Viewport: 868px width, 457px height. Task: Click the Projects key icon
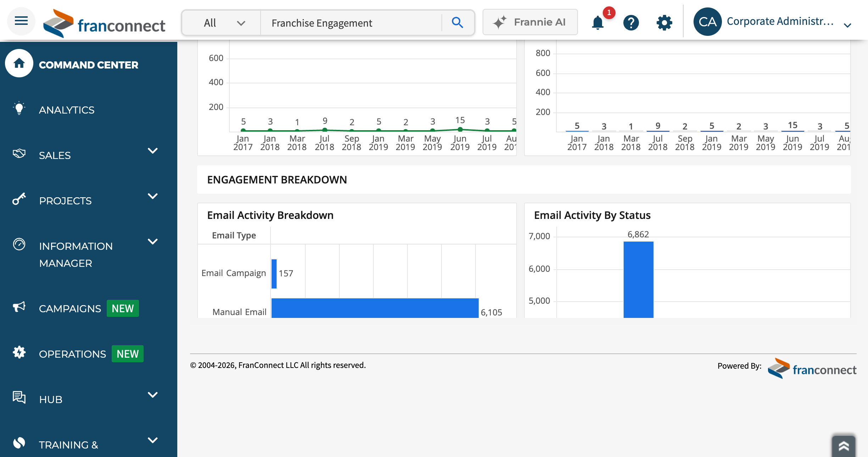coord(19,199)
